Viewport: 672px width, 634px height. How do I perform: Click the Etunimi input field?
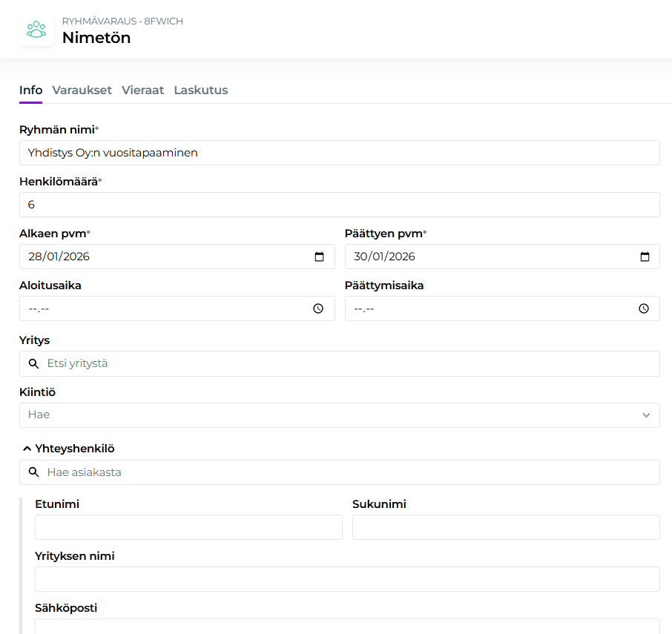pyautogui.click(x=188, y=527)
